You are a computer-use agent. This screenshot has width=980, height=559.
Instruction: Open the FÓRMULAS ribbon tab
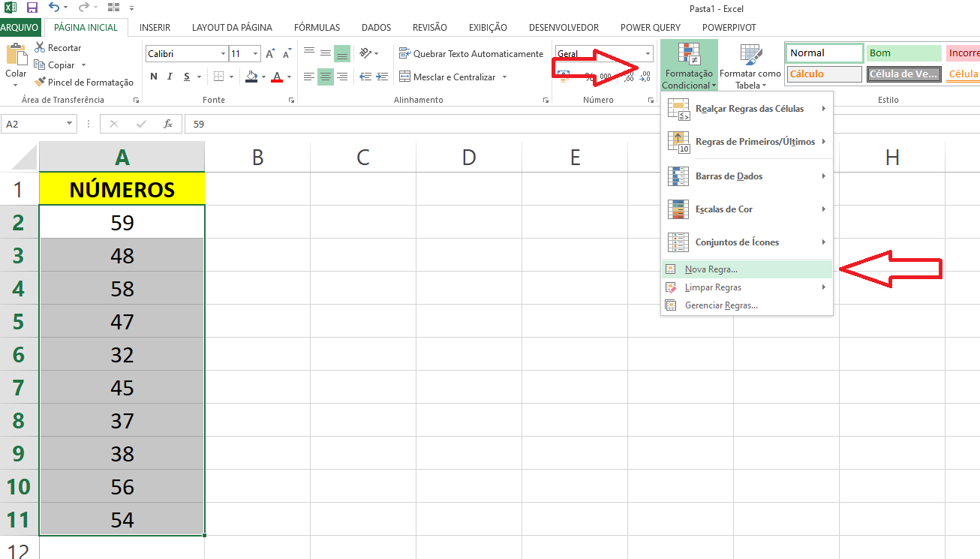pyautogui.click(x=317, y=27)
